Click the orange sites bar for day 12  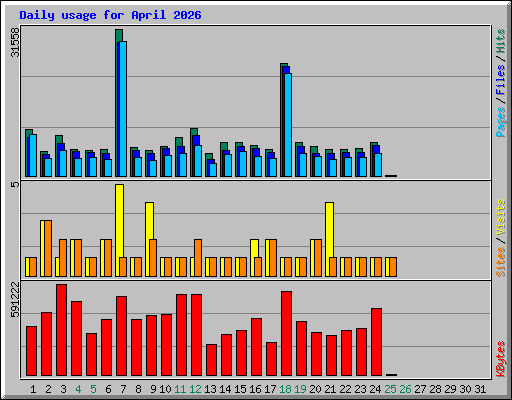coord(198,258)
